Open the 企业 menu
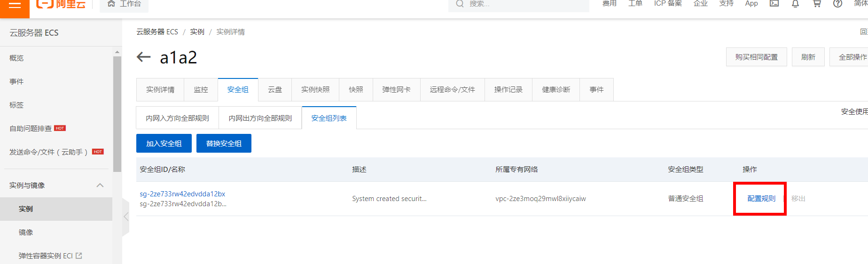This screenshot has width=868, height=264. pyautogui.click(x=700, y=4)
